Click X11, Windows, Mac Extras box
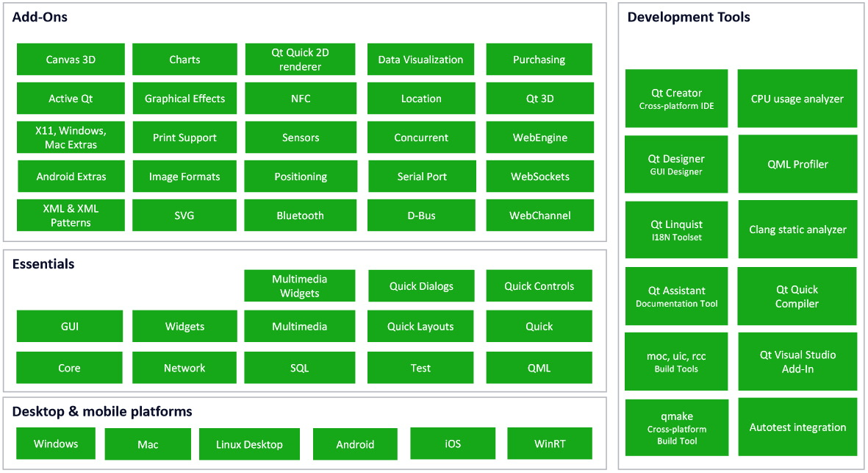 click(x=71, y=138)
